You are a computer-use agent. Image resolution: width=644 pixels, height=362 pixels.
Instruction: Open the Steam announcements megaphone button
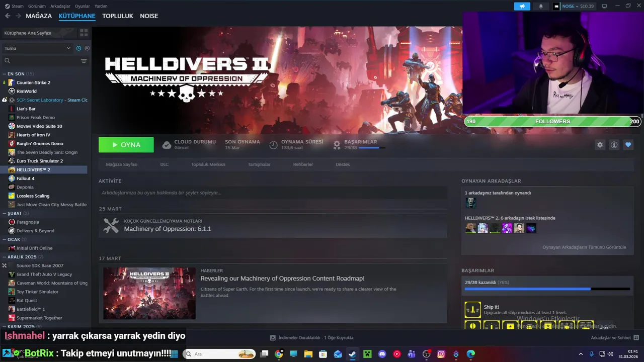[522, 6]
